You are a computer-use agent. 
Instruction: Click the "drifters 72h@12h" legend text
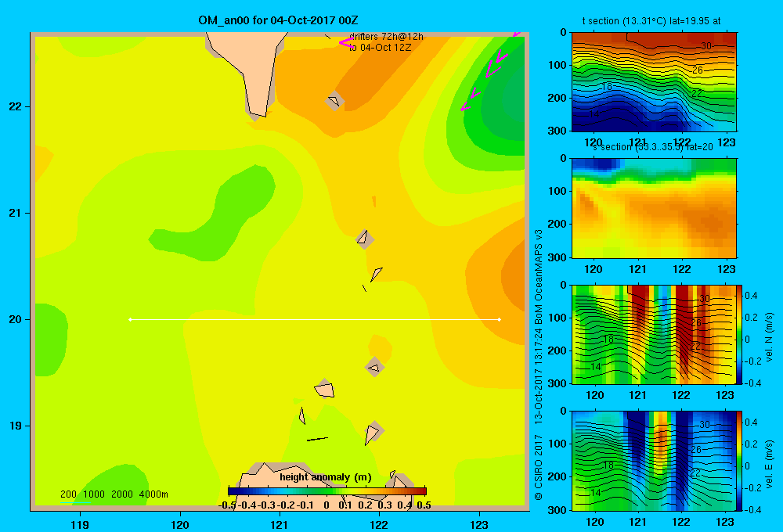click(386, 37)
